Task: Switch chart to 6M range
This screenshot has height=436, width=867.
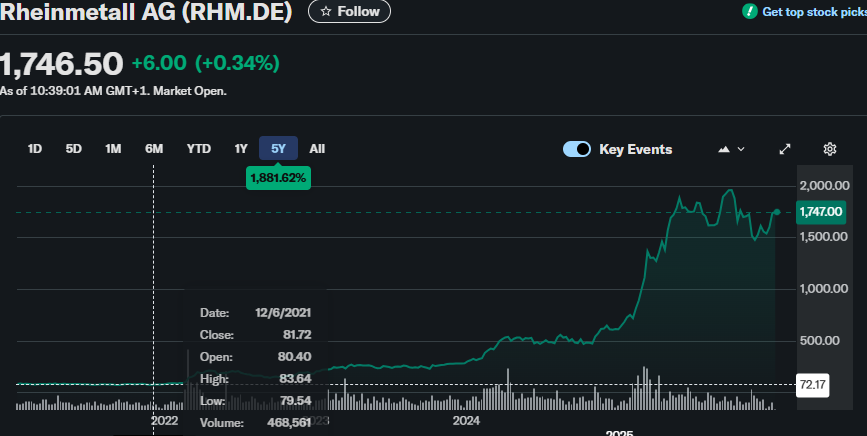Action: pyautogui.click(x=154, y=149)
